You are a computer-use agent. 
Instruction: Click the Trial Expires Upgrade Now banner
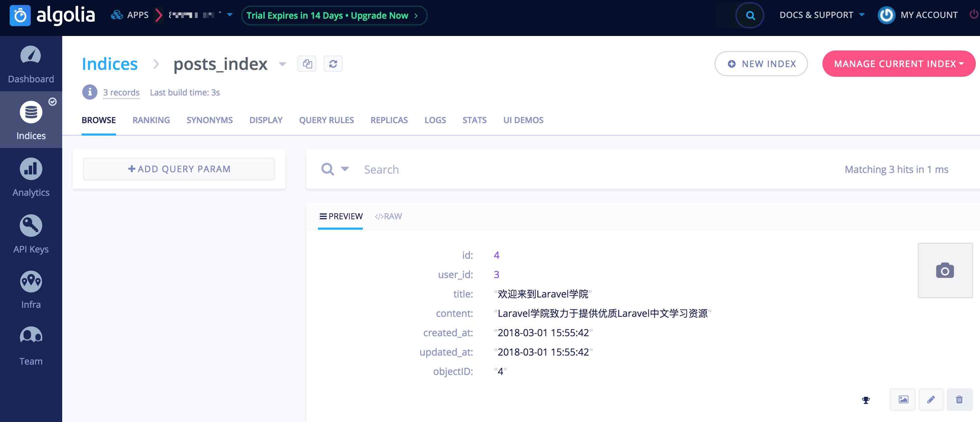click(334, 15)
